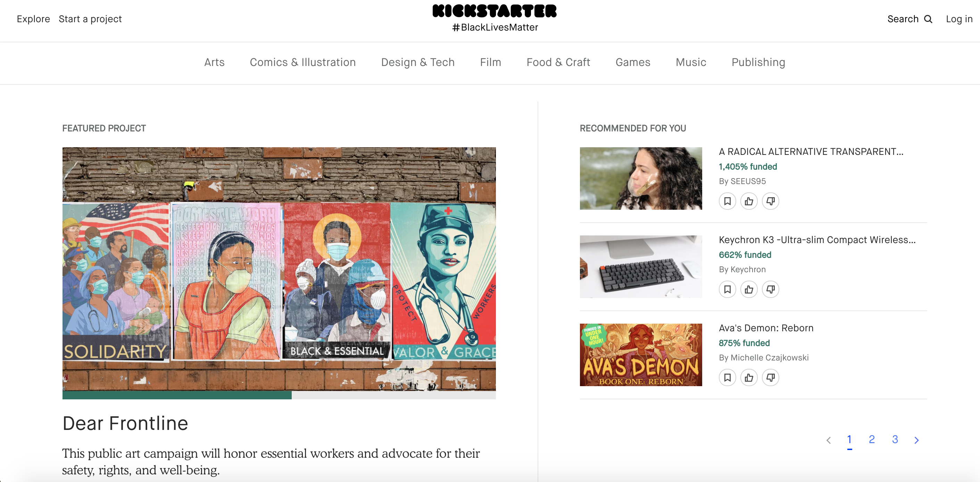Viewport: 980px width, 482px height.
Task: Click the 1,405% funded text
Action: click(x=748, y=167)
